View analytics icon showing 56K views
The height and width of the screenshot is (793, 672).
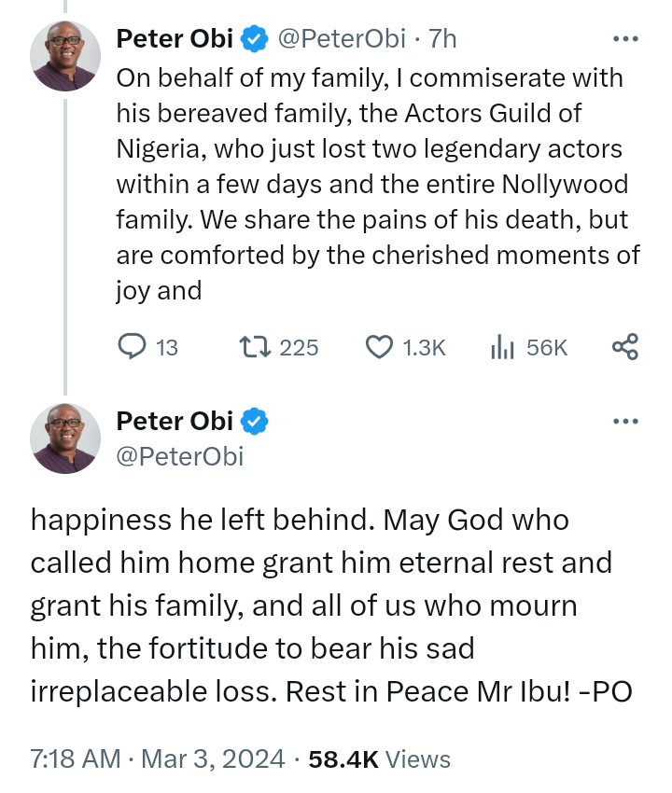click(504, 347)
